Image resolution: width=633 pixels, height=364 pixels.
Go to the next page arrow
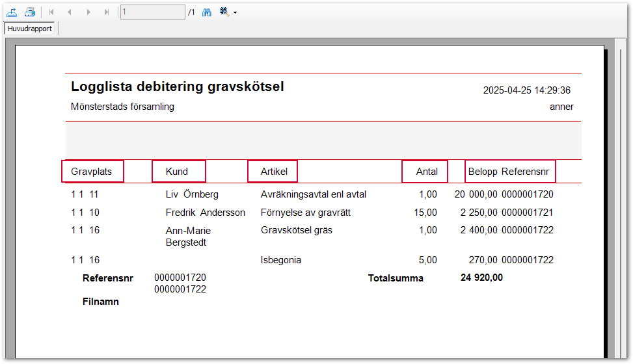[88, 12]
